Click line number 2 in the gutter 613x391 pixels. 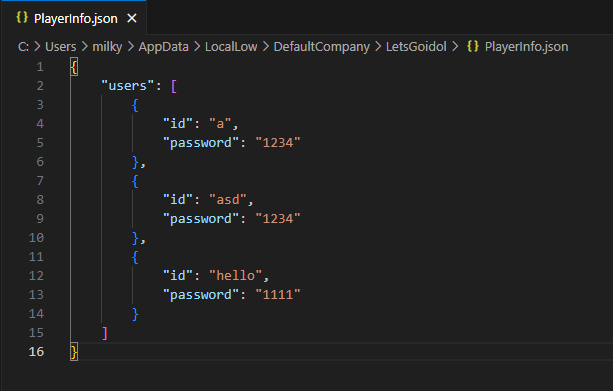click(x=40, y=86)
